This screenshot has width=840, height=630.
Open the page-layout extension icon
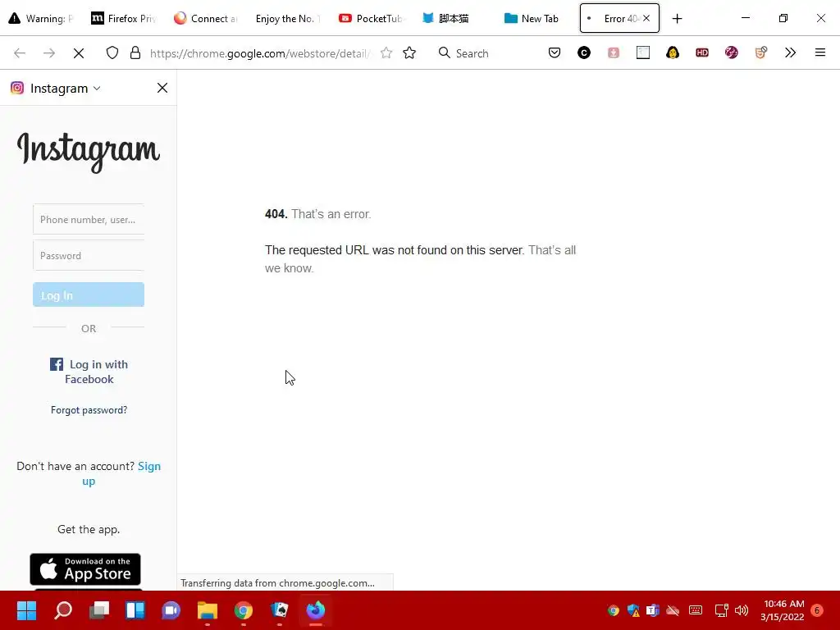pos(643,52)
